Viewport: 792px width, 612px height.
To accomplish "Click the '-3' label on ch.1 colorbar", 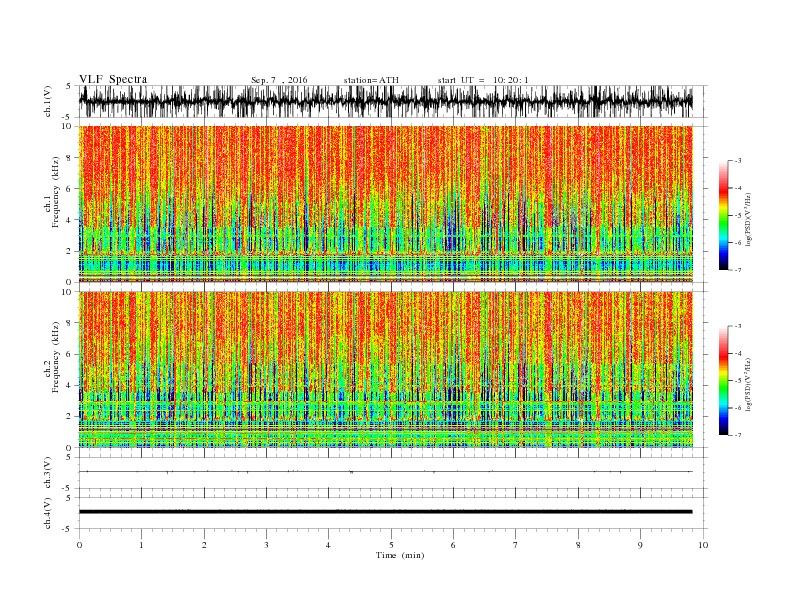I will click(738, 161).
